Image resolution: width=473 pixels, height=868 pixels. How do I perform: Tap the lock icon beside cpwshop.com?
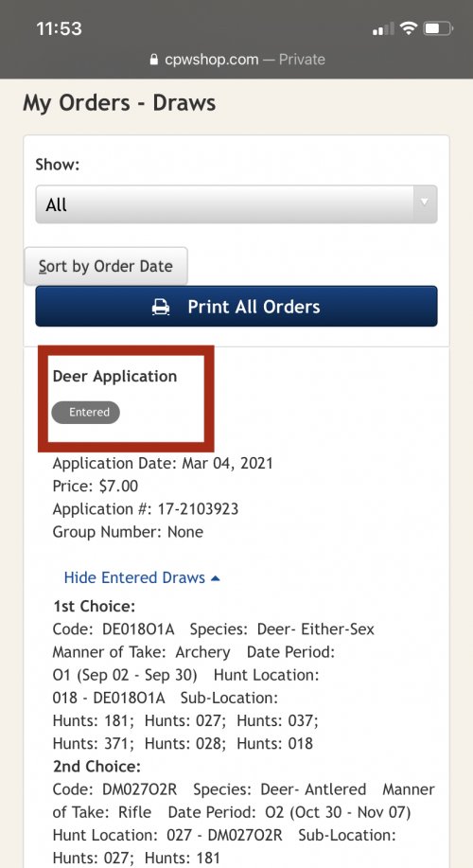point(154,60)
